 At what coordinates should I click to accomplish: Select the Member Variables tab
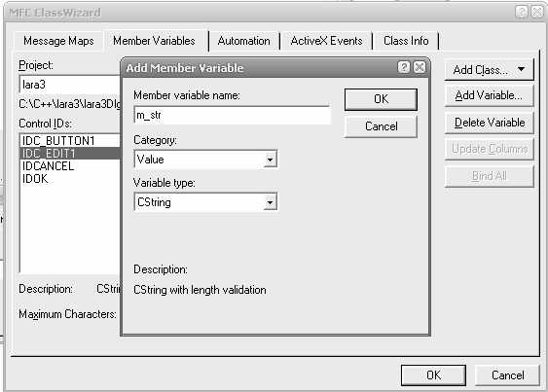tap(154, 41)
